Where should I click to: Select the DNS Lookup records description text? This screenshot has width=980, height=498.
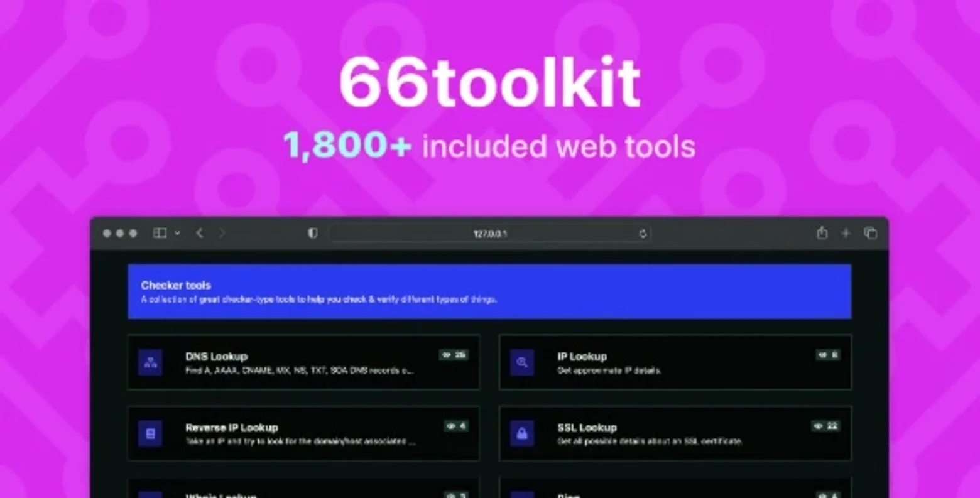click(x=299, y=371)
